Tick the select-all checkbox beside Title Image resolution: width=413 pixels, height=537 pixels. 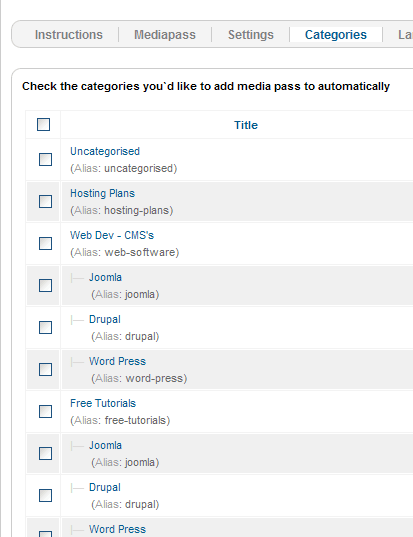tap(43, 125)
